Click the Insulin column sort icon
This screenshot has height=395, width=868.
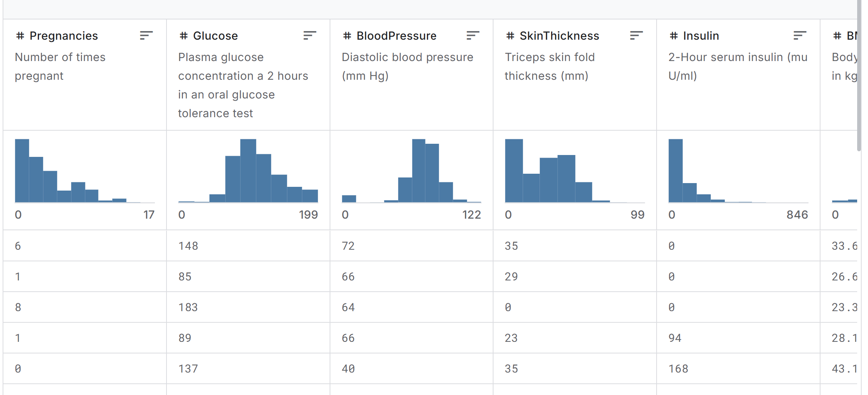coord(800,36)
